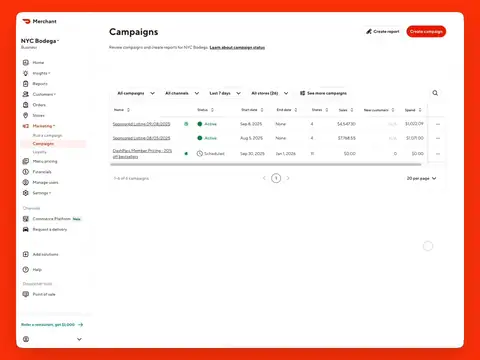
Task: Click the Create campaign button
Action: click(x=426, y=31)
